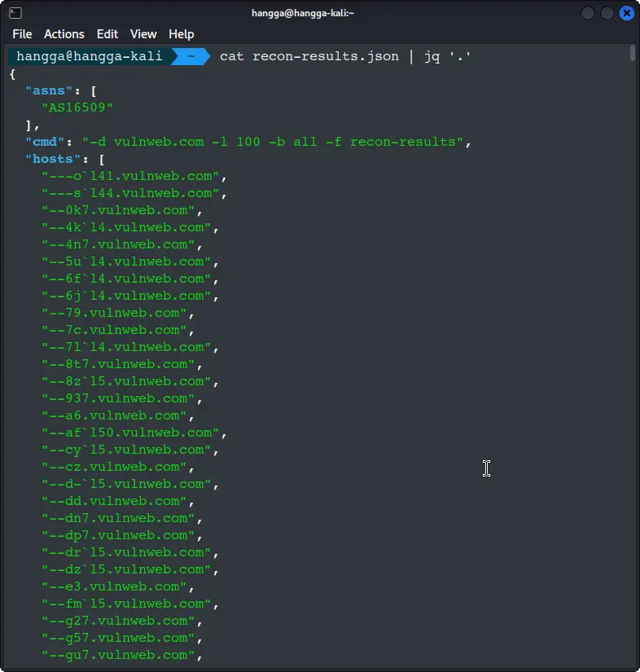Click the "cmd" key in the JSON output
The height and width of the screenshot is (672, 640).
45,142
